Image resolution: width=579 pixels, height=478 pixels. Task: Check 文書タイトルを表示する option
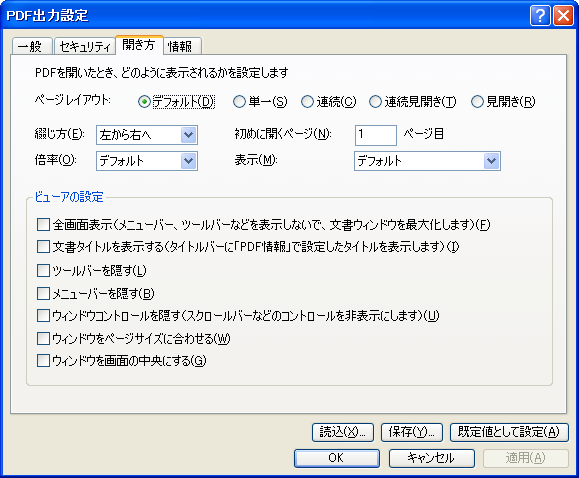point(43,247)
